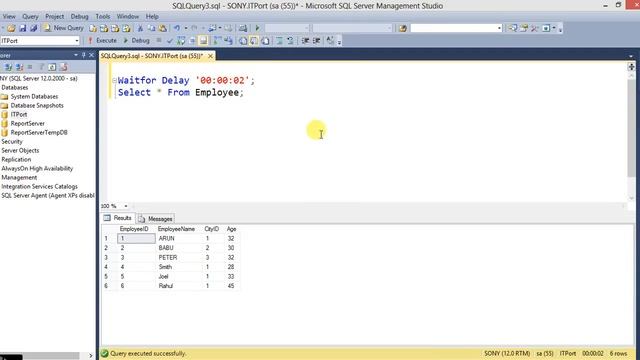Open the Find combo box dropdown in toolbar
The image size is (640, 360).
coord(499,28)
